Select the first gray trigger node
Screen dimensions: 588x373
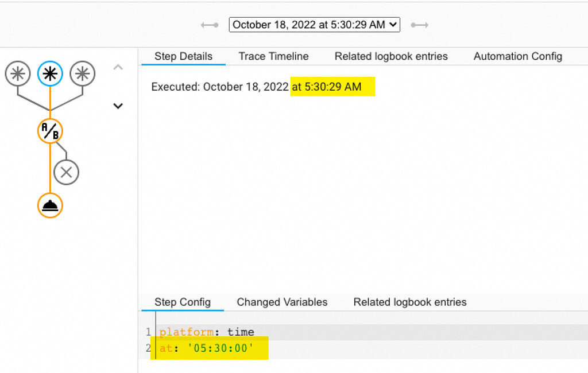(18, 74)
